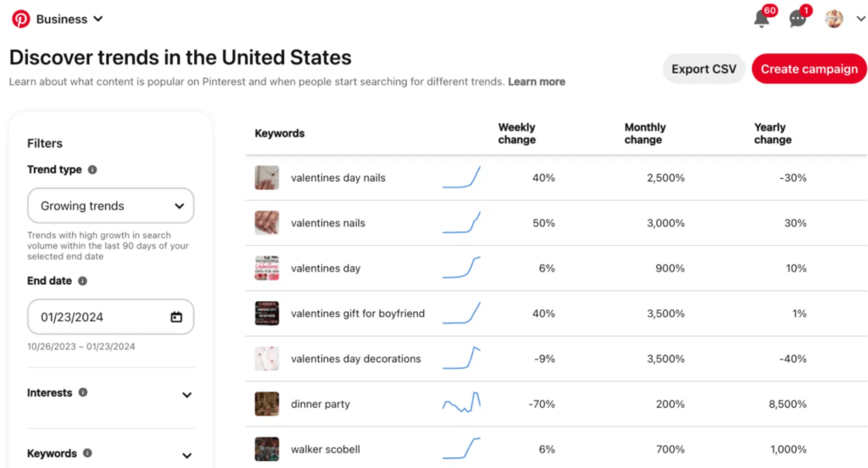
Task: Click the Interests info icon
Action: [82, 393]
